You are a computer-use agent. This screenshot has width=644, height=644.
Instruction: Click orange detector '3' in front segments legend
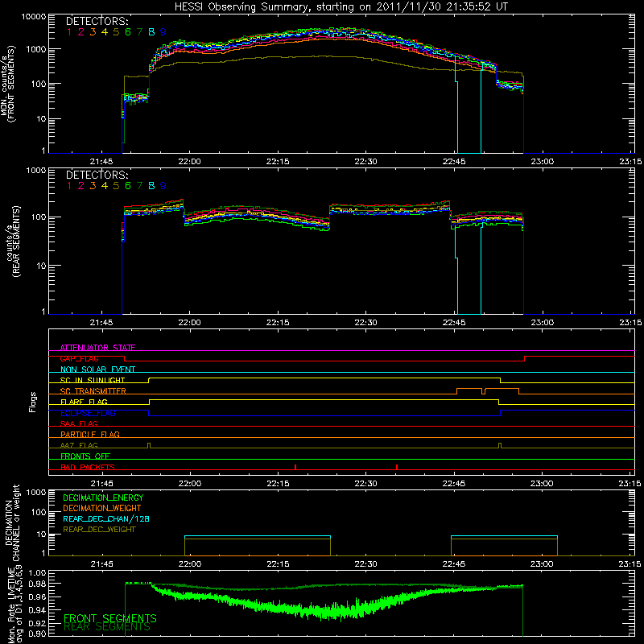point(93,32)
